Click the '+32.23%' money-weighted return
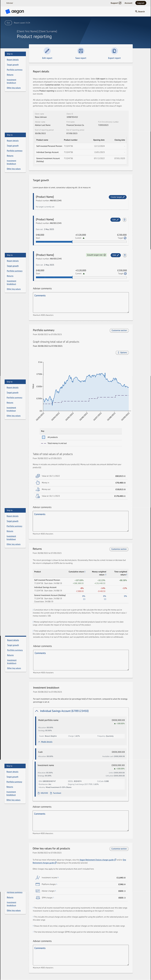151x980 pixels. pos(101,580)
